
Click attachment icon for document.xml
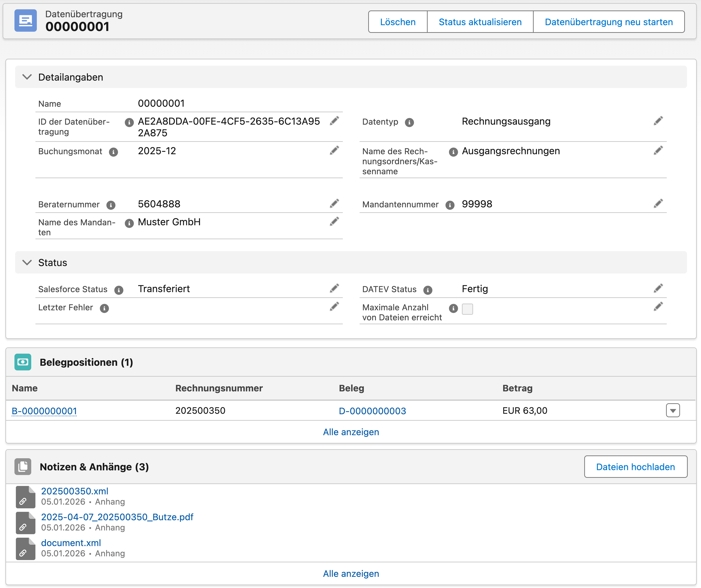(25, 549)
